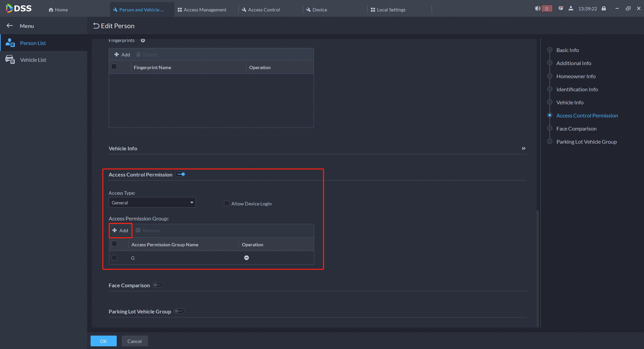Click the Vehicle List car icon
The height and width of the screenshot is (349, 644).
click(x=10, y=59)
